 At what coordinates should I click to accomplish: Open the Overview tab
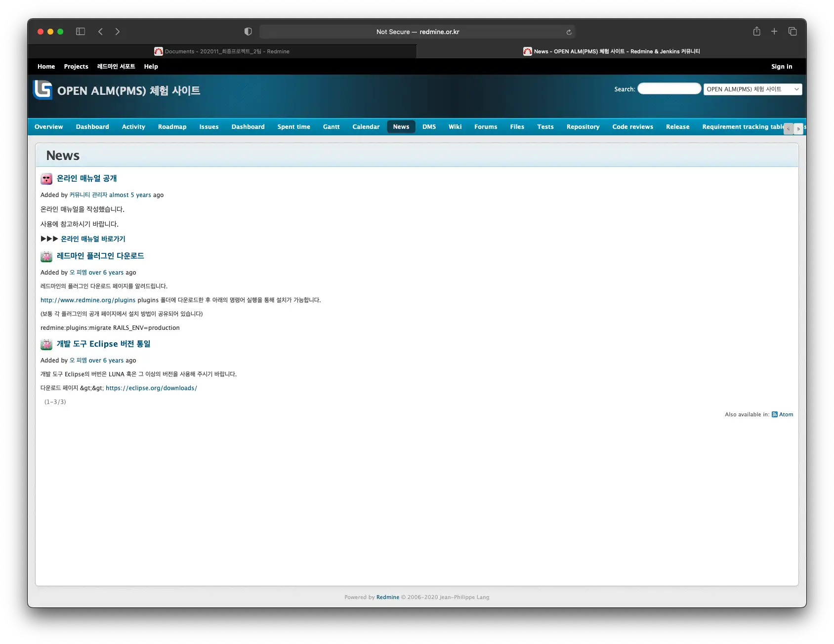pos(49,127)
